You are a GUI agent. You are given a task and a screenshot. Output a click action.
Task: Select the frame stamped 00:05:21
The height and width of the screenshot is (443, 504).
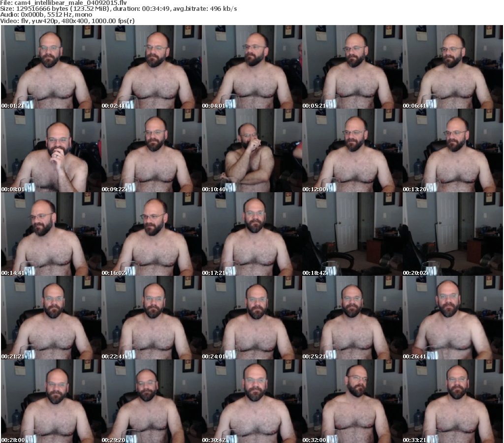coord(352,67)
